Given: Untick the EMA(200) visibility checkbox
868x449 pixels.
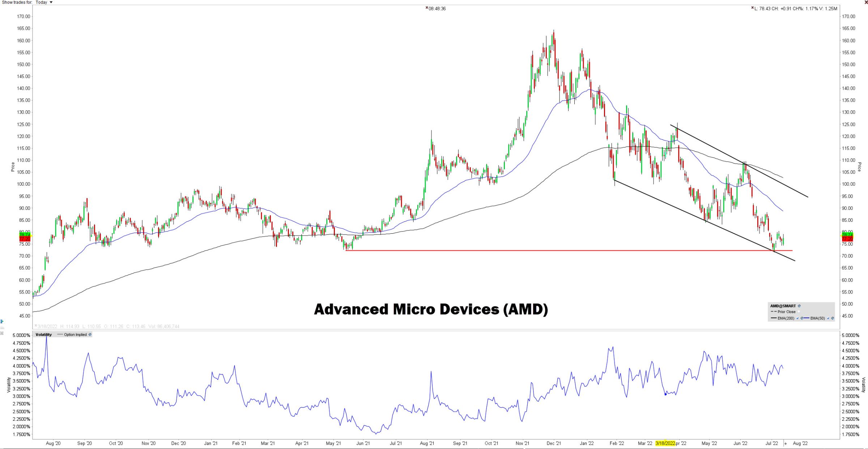Looking at the screenshot, I should pyautogui.click(x=797, y=318).
